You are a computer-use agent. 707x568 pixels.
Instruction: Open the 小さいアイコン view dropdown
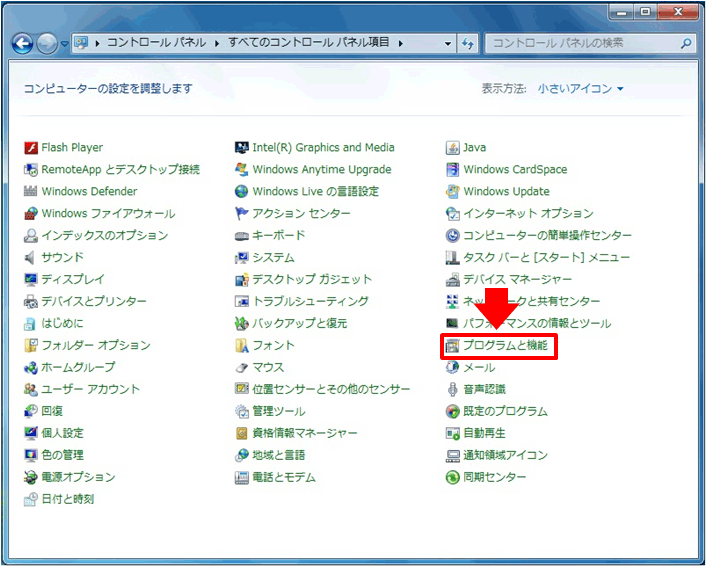pyautogui.click(x=581, y=89)
